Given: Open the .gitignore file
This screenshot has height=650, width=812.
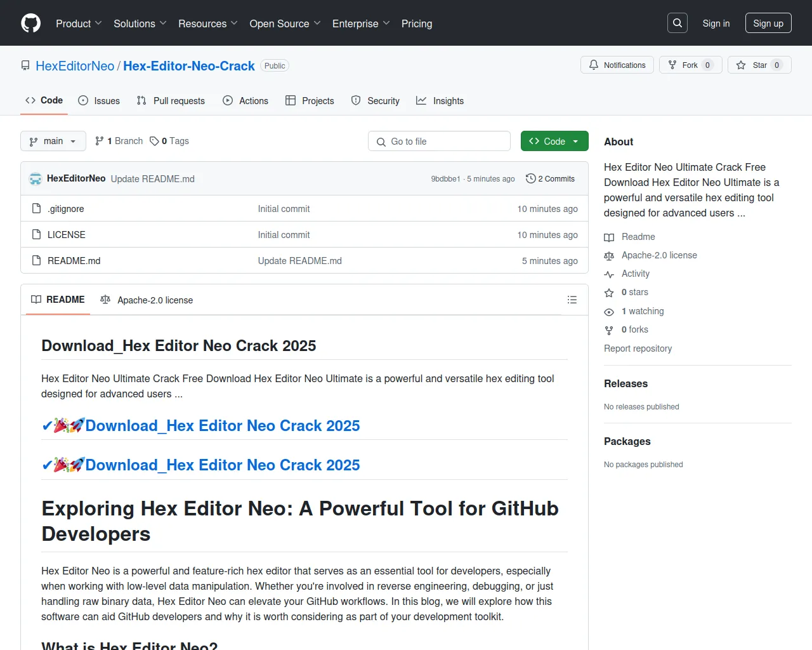Looking at the screenshot, I should coord(66,209).
